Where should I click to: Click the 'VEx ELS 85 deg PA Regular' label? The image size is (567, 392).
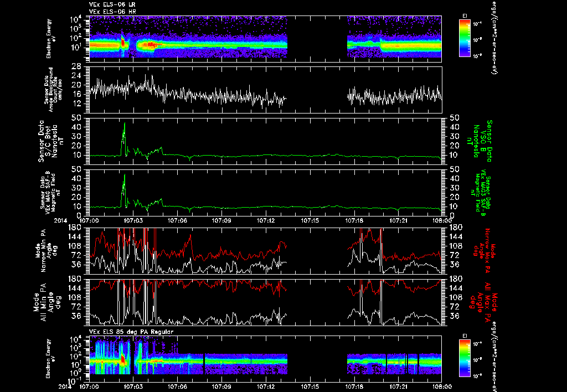tap(131, 332)
